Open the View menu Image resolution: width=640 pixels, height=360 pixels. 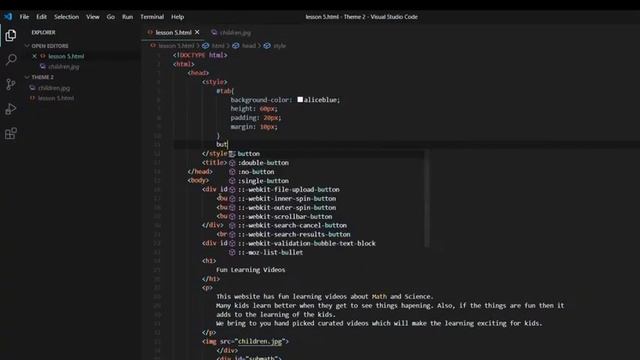pyautogui.click(x=93, y=17)
